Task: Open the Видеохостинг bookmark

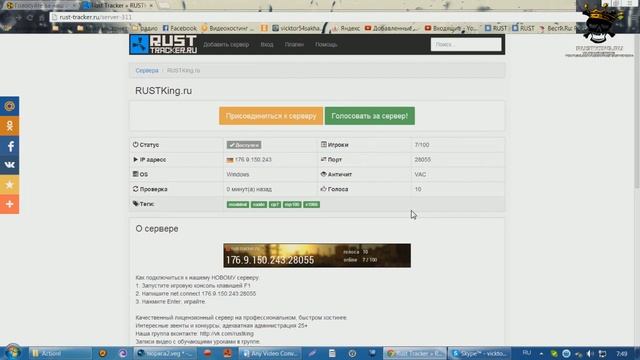Action: pyautogui.click(x=227, y=28)
